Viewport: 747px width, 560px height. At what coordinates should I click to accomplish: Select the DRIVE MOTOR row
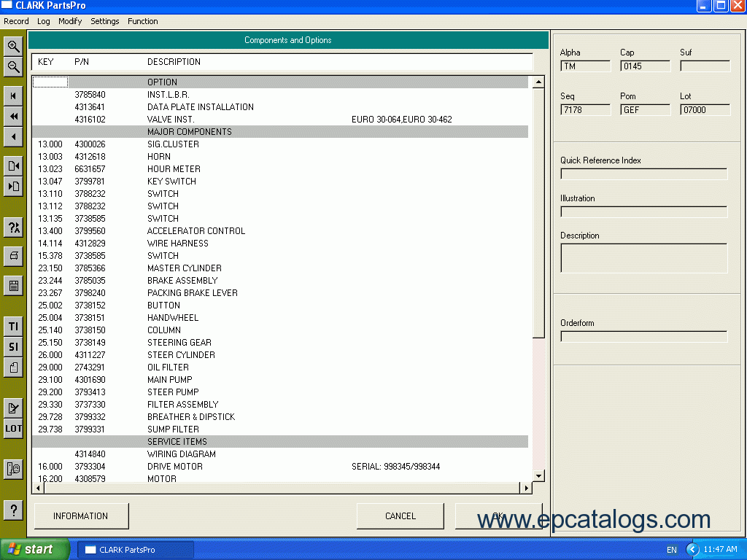[x=280, y=466]
